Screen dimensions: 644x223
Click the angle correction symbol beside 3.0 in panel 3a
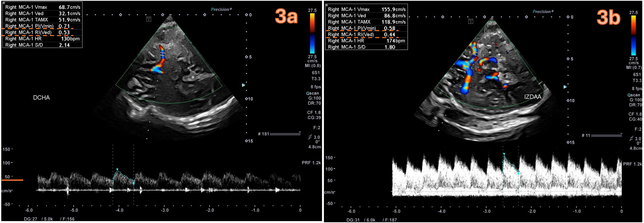pos(310,137)
